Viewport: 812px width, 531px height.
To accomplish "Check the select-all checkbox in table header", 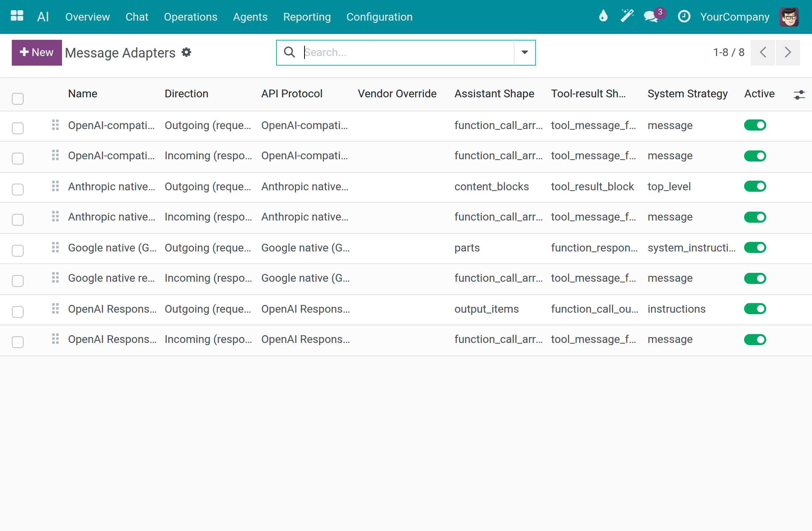I will click(18, 98).
